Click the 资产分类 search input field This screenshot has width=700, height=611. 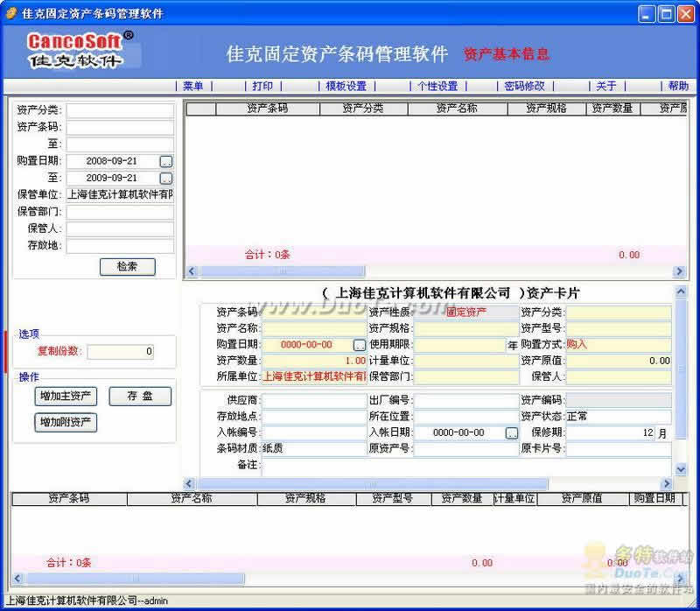[120, 110]
